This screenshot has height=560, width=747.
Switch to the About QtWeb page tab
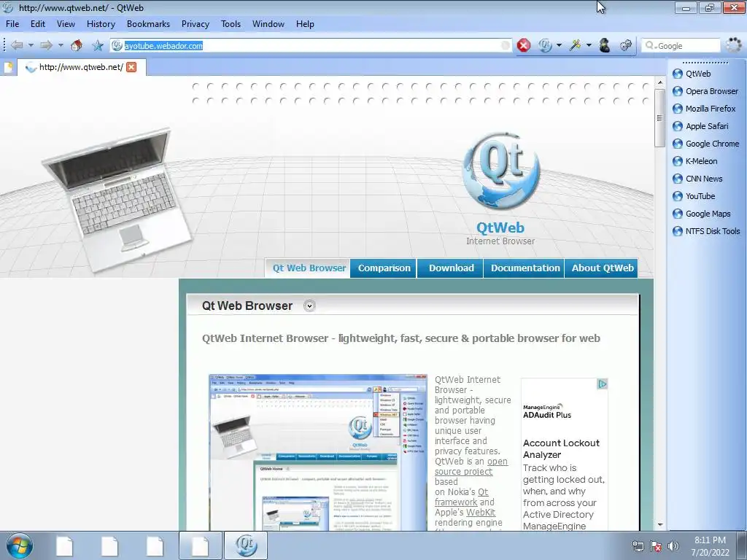coord(602,268)
